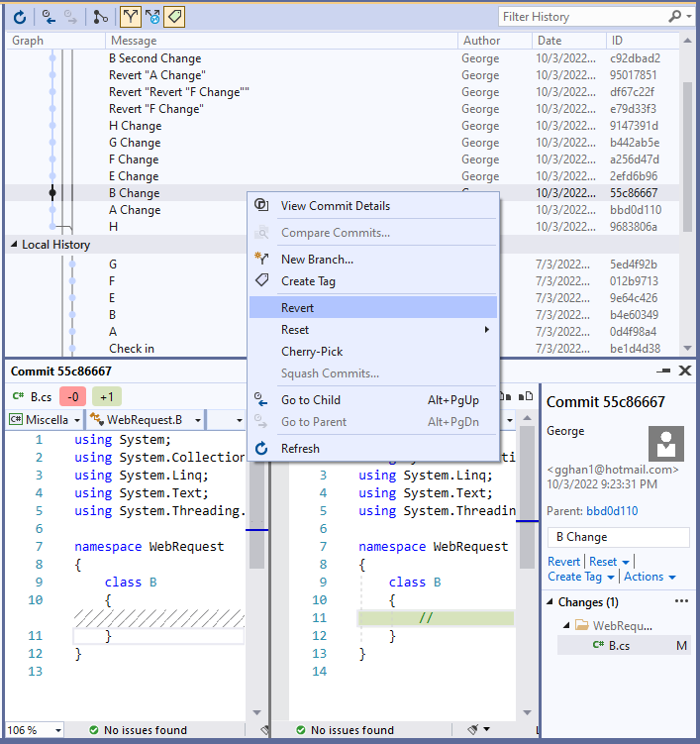Click the right code pane scroll-up arrow
The image size is (700, 744).
527,418
